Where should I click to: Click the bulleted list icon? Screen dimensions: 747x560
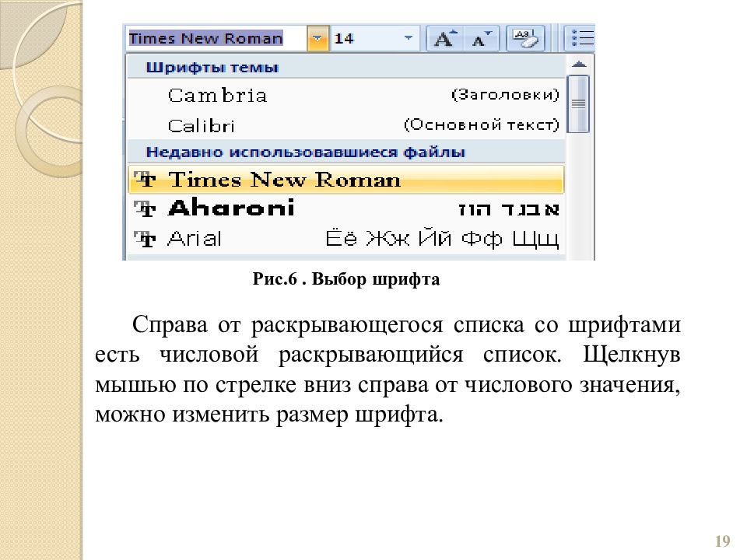[x=580, y=38]
